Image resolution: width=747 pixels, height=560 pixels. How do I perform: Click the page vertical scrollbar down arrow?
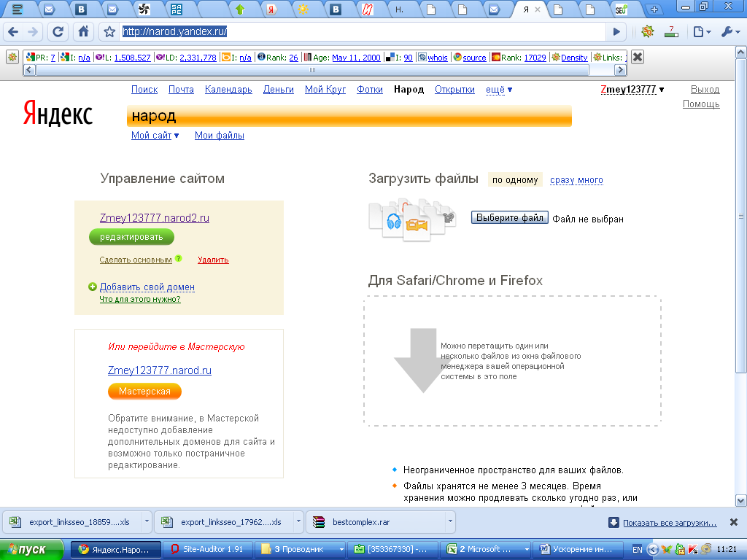pos(741,500)
